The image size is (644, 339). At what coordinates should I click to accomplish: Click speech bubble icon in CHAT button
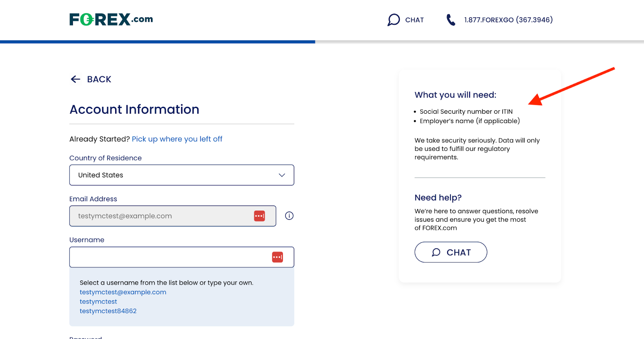[x=436, y=252]
